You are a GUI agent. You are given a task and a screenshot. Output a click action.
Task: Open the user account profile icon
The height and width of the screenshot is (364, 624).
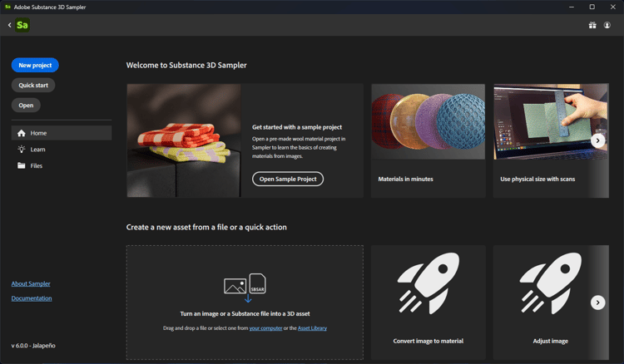pos(607,25)
